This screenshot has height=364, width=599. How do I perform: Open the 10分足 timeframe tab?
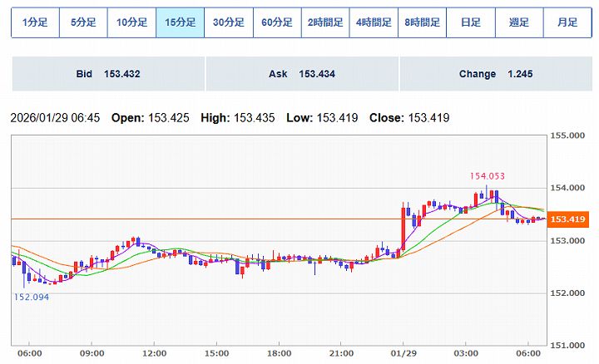131,22
